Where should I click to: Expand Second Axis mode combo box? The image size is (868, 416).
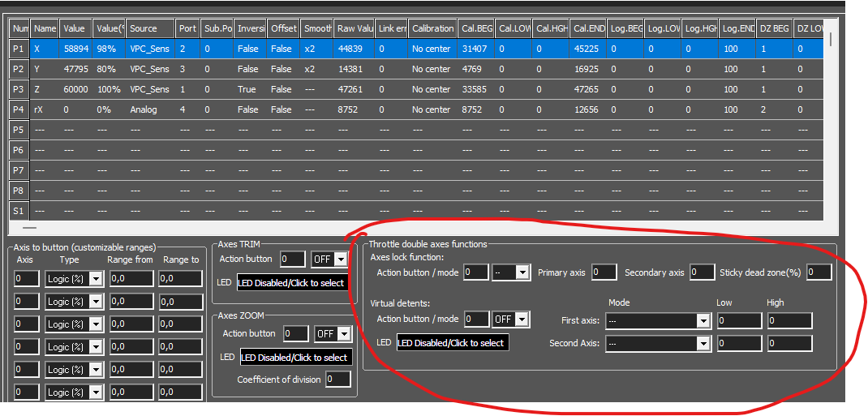tap(658, 344)
